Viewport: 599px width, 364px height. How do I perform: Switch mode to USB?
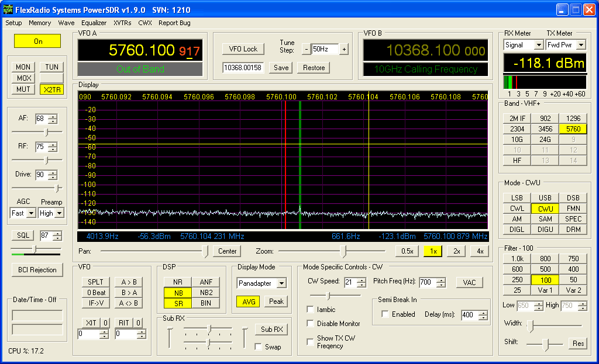click(x=545, y=198)
